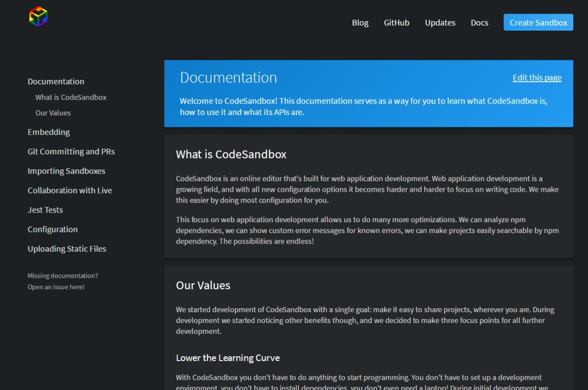Click the Create Sandbox button

click(538, 22)
